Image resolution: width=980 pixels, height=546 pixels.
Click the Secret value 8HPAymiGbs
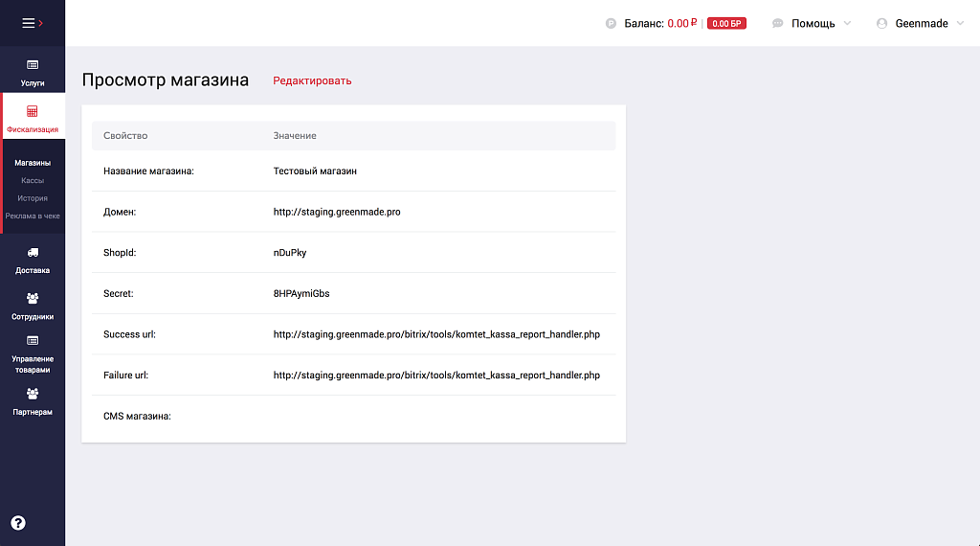click(301, 293)
